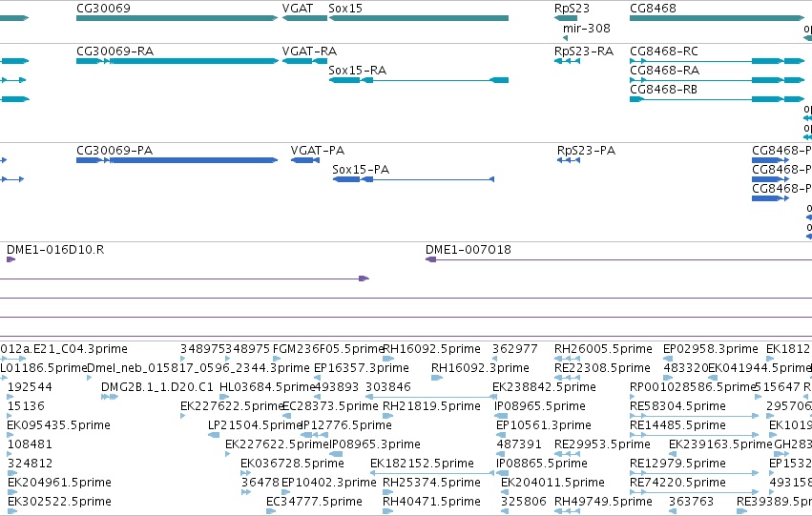Click the RE58304.5prime EST feature line
Image resolution: width=812 pixels, height=516 pixels.
click(x=695, y=416)
